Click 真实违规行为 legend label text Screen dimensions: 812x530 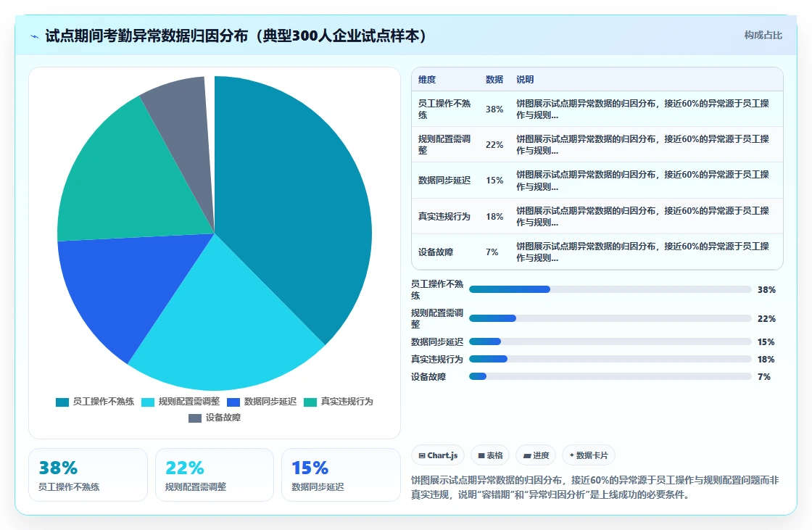point(347,402)
